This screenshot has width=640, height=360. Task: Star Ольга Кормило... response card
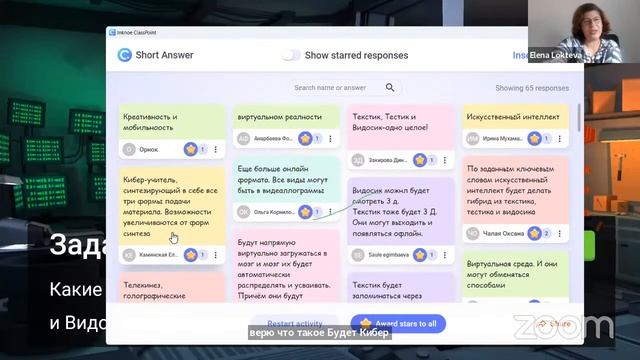pos(305,212)
